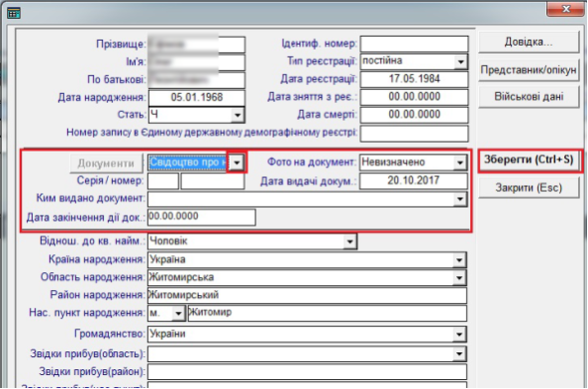Screen dimensions: 588x389
Task: Click Дата закінчення дії док. field
Action: [x=202, y=217]
